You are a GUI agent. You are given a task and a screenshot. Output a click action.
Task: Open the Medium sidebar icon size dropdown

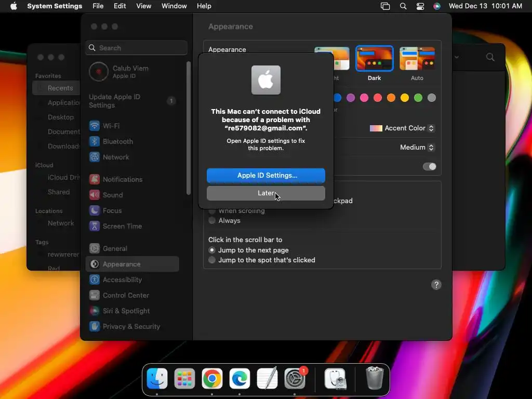[417, 147]
